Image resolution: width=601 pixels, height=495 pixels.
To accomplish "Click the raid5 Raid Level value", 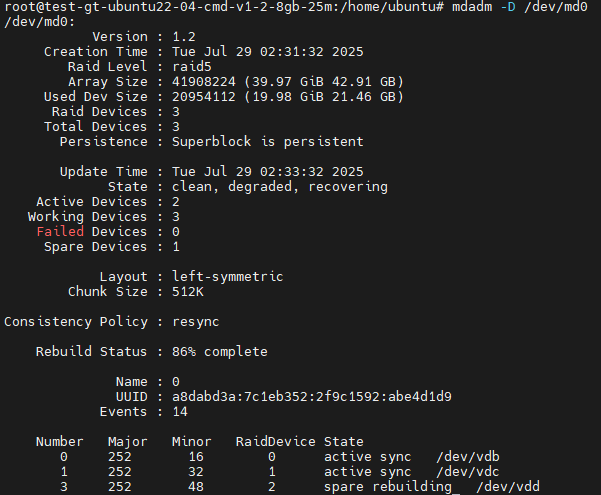I will 192,67.
